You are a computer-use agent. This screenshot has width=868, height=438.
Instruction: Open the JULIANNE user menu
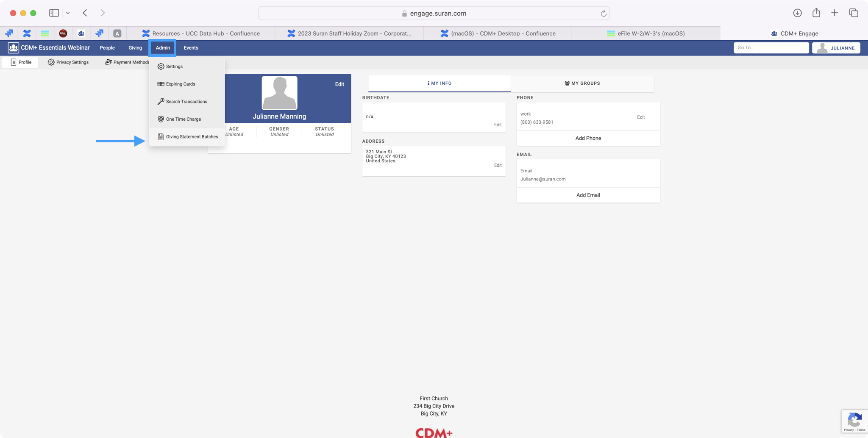point(836,48)
